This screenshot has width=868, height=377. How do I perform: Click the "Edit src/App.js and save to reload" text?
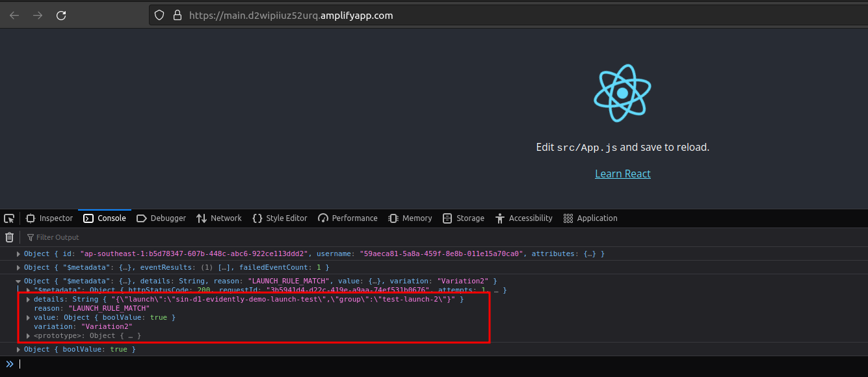pos(623,148)
